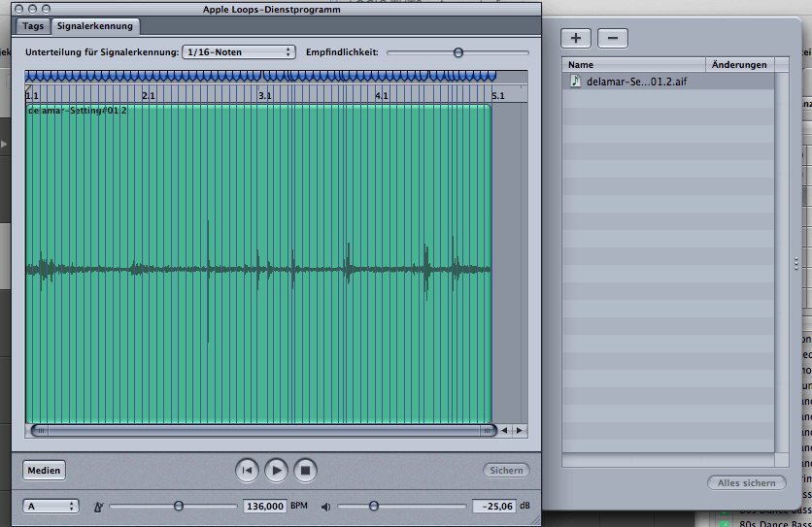Image resolution: width=812 pixels, height=527 pixels.
Task: Open the 1/16-Noten subdivision dropdown
Action: [x=238, y=51]
